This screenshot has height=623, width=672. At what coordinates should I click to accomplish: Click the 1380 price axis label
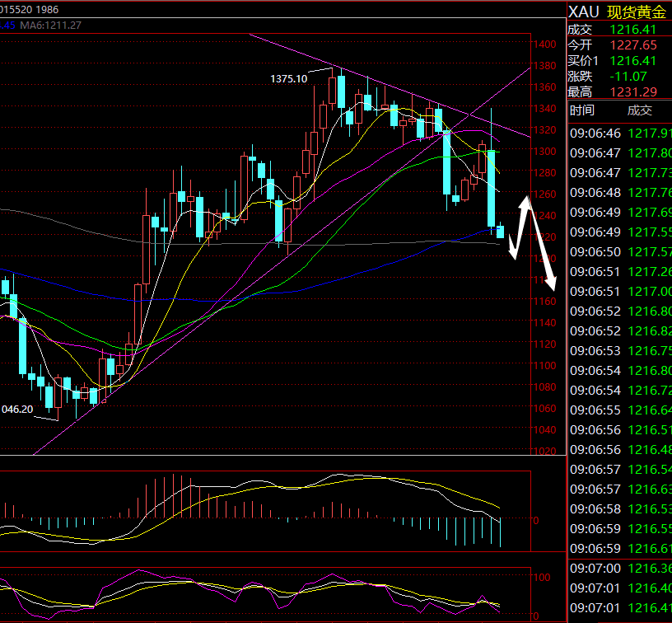[x=544, y=66]
